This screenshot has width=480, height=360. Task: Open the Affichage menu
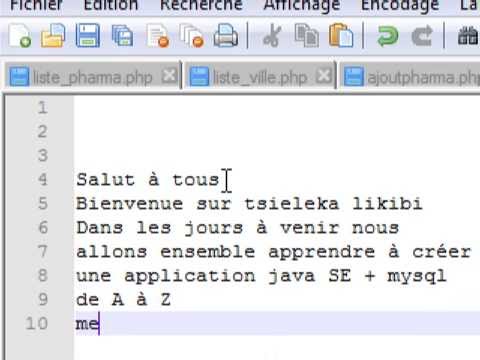click(302, 5)
